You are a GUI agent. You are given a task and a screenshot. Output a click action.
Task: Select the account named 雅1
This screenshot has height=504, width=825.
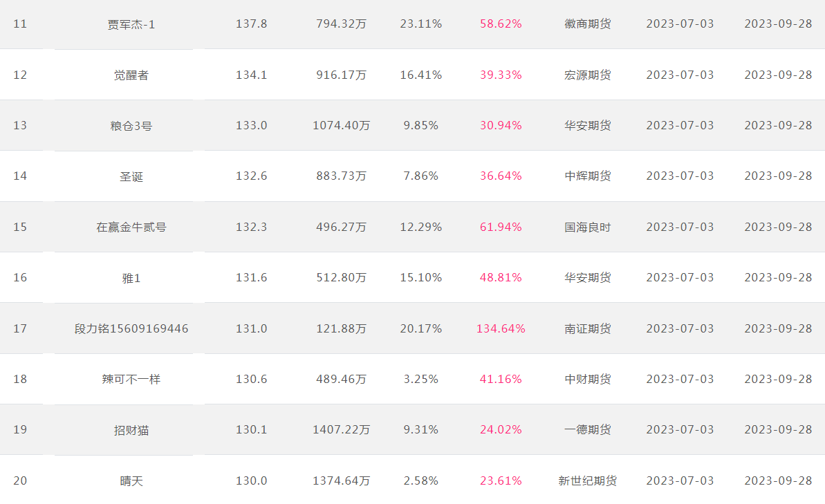click(x=131, y=278)
